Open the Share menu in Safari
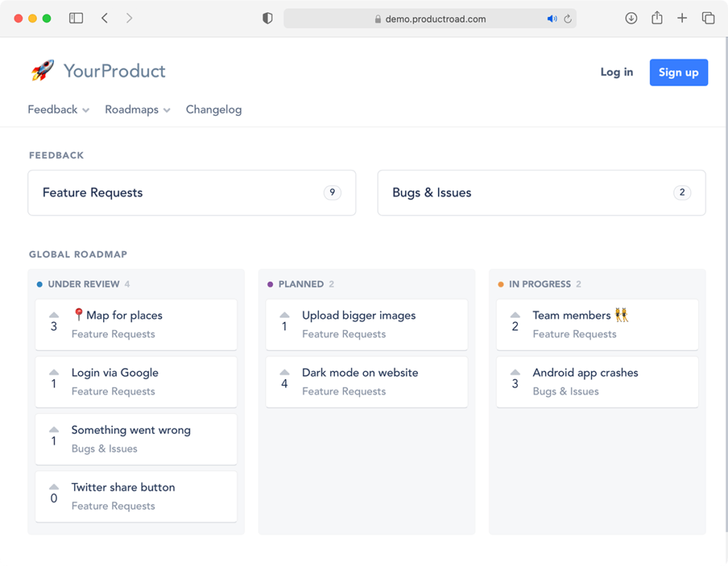Viewport: 728px width, 566px height. [656, 18]
